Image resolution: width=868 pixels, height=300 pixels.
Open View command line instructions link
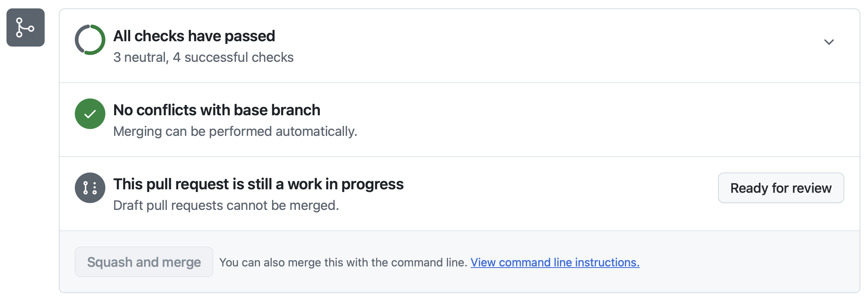(555, 262)
